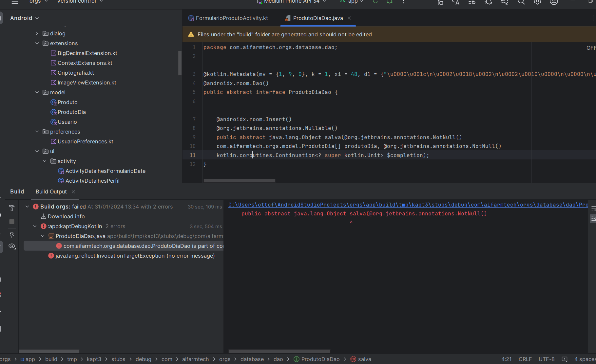Click the project tree vertical scrollbar
Image resolution: width=596 pixels, height=364 pixels.
tap(180, 63)
